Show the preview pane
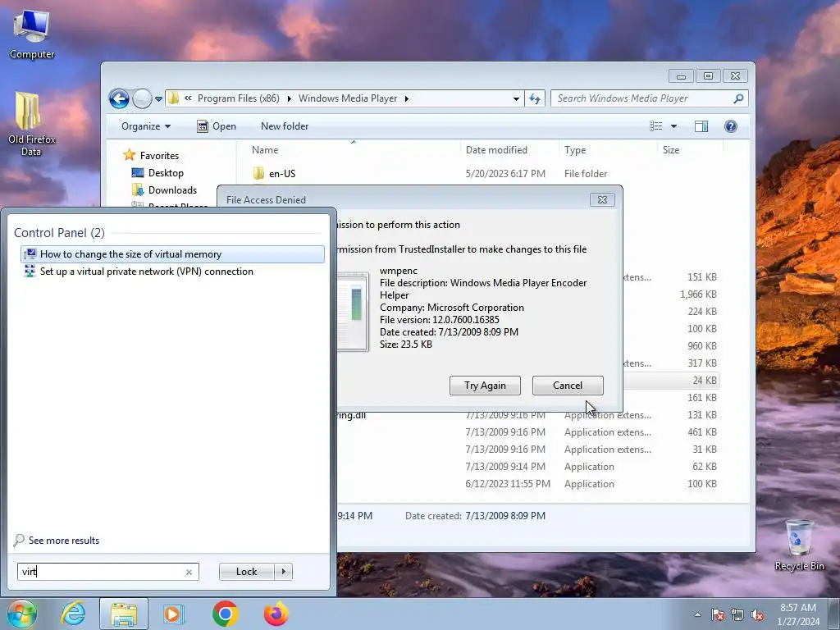Viewport: 840px width, 630px height. point(701,126)
